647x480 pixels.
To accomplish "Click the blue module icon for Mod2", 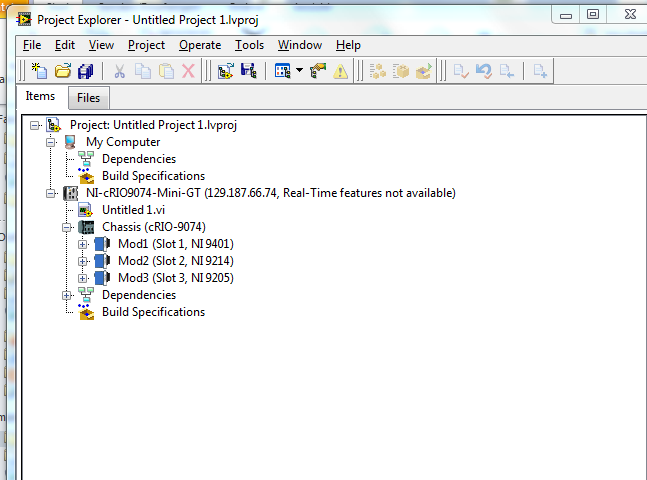I will (x=102, y=261).
